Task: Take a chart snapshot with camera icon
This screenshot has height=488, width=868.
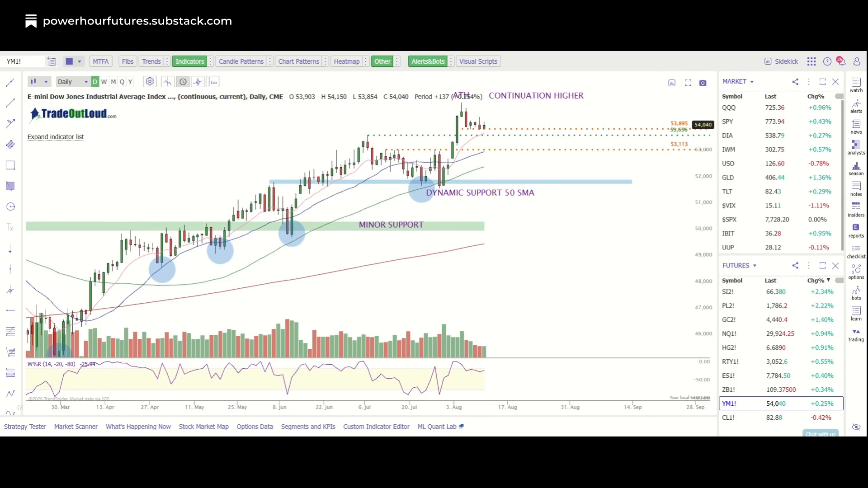Action: coord(703,83)
